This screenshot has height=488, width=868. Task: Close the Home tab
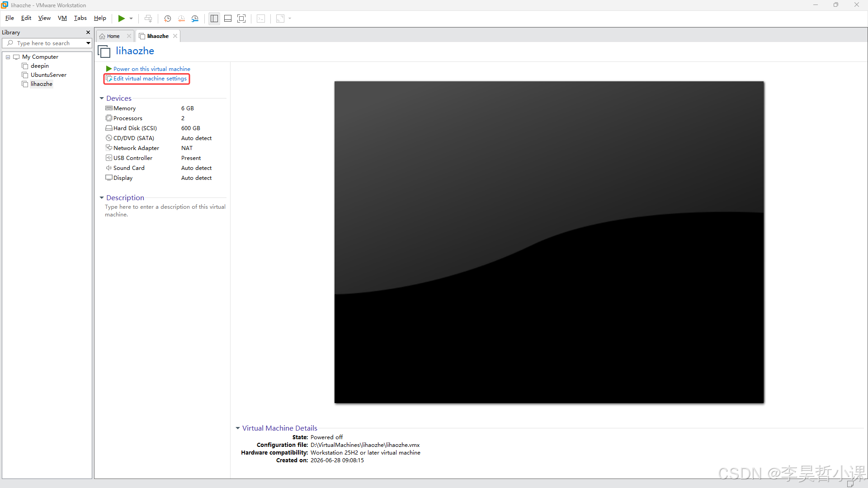click(x=129, y=36)
